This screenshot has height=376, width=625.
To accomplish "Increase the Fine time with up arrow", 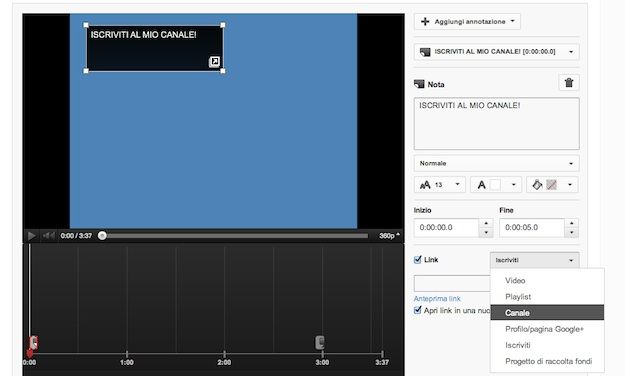I will 572,223.
